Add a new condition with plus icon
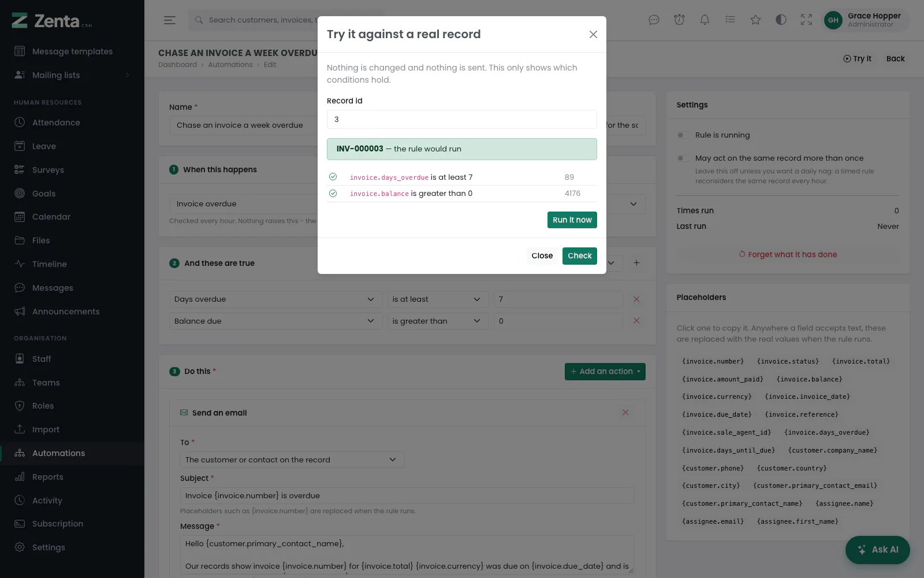This screenshot has height=578, width=924. click(x=636, y=263)
